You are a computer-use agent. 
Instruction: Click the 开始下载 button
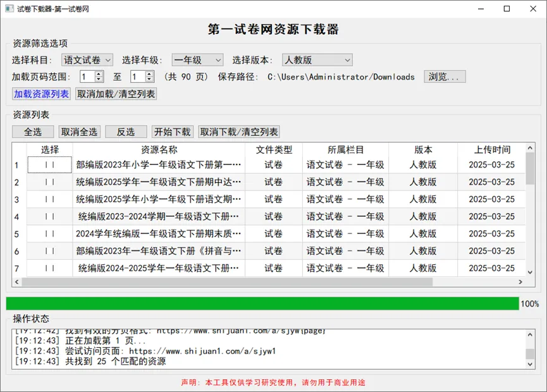pyautogui.click(x=173, y=132)
